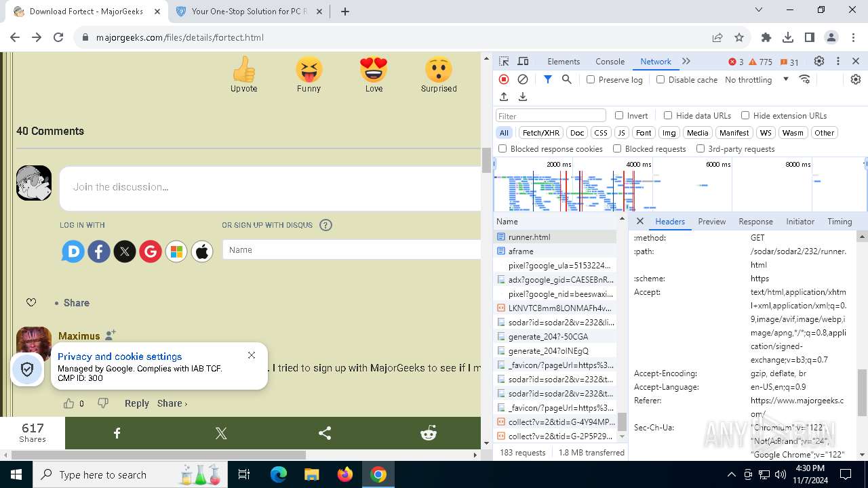Click the network Filter text field

pyautogui.click(x=551, y=116)
